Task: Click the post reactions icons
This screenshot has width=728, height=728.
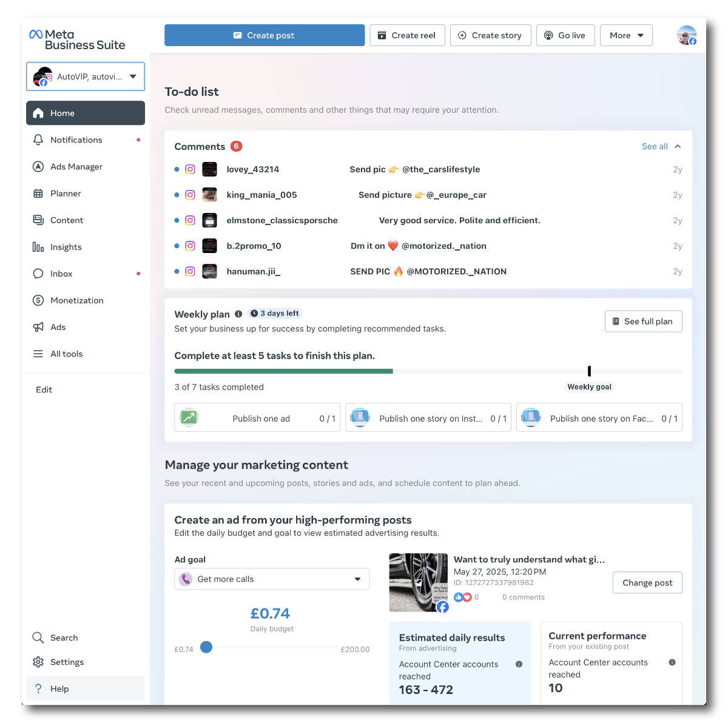Action: pyautogui.click(x=462, y=597)
